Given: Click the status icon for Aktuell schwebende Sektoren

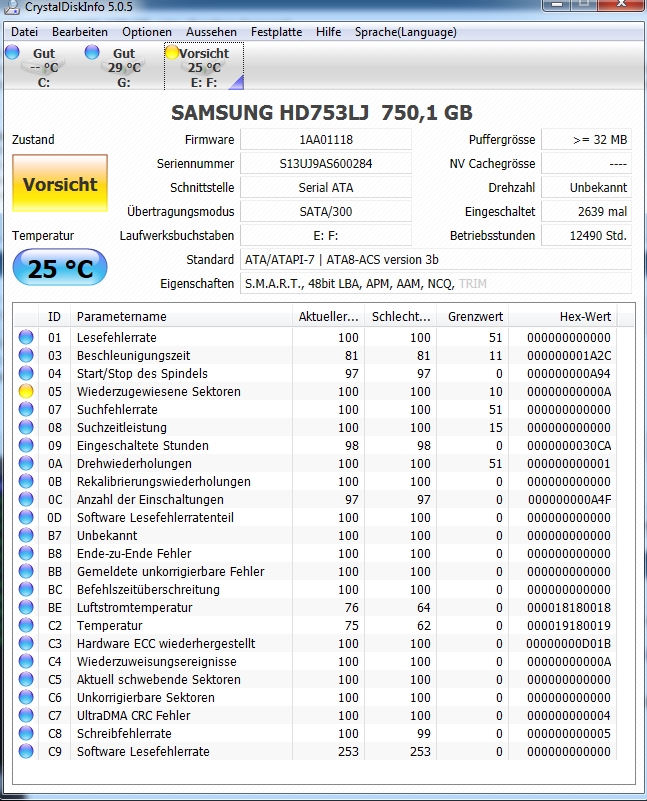Looking at the screenshot, I should click(x=26, y=679).
